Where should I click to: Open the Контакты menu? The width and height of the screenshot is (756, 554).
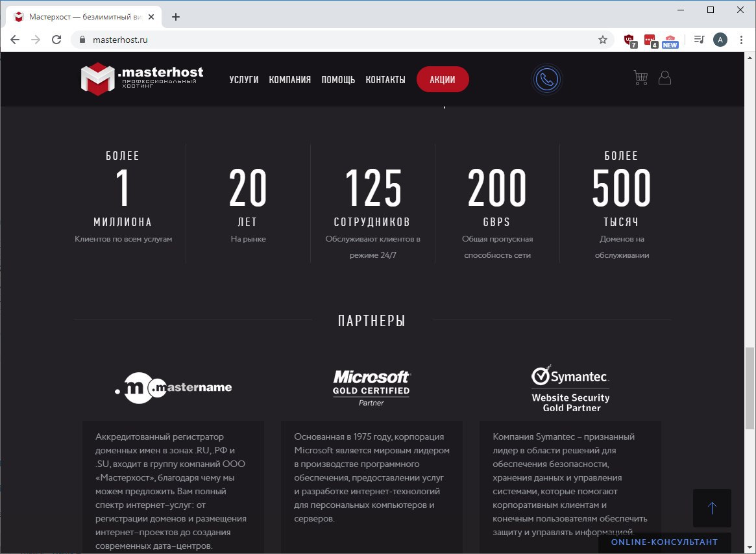pos(385,80)
